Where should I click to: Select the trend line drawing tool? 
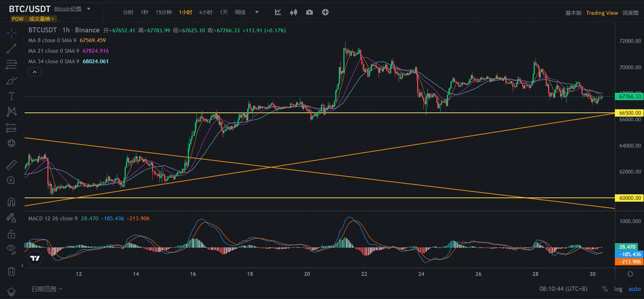pyautogui.click(x=11, y=49)
